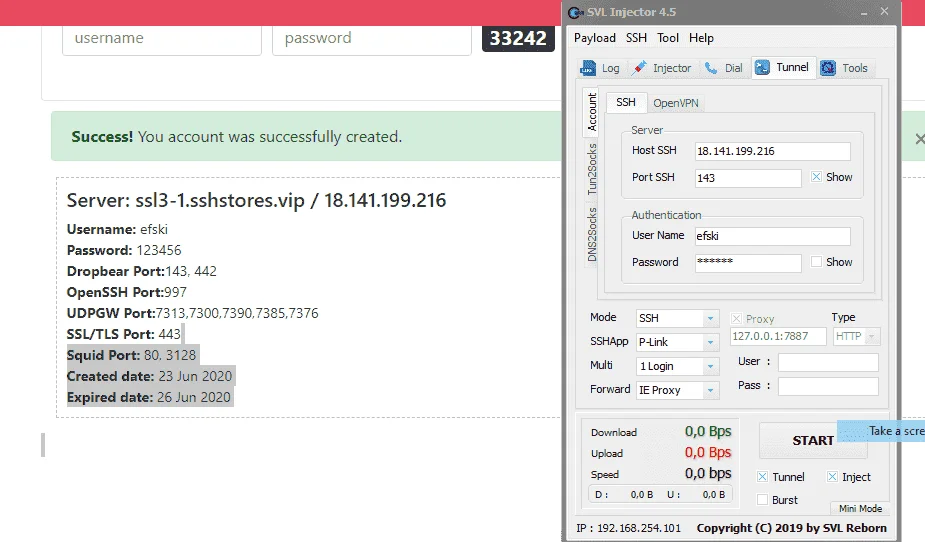Edit the Host SSH field
Screen dimensions: 925x542
tap(772, 152)
